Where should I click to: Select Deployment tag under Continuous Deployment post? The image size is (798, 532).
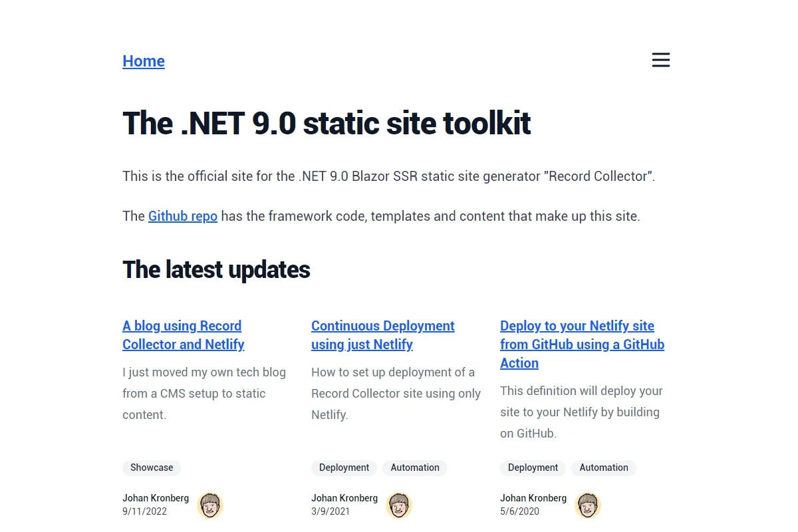(x=344, y=467)
